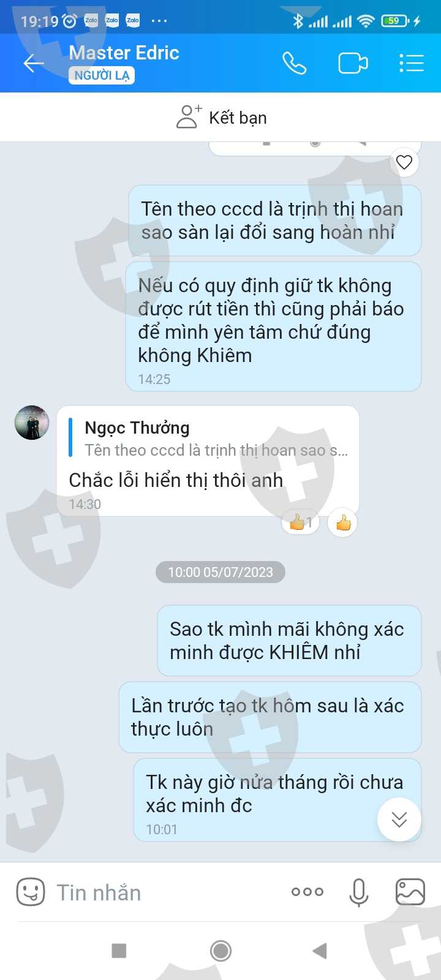Start a voice call with Master Edric
The height and width of the screenshot is (980, 441).
[x=294, y=63]
